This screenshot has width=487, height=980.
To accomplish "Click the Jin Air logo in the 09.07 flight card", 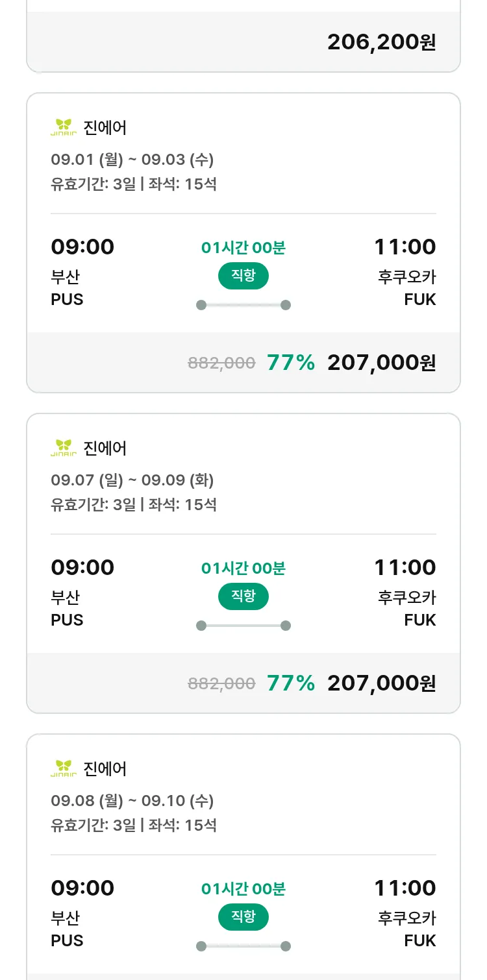I will point(64,448).
